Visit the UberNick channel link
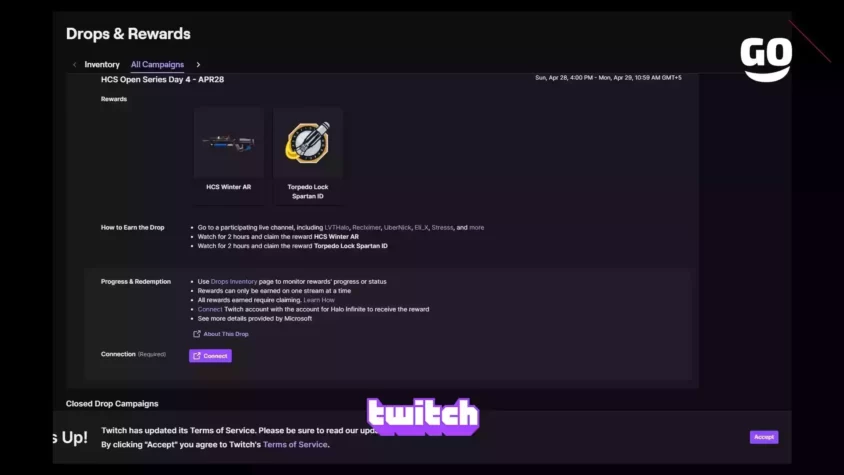 point(397,228)
